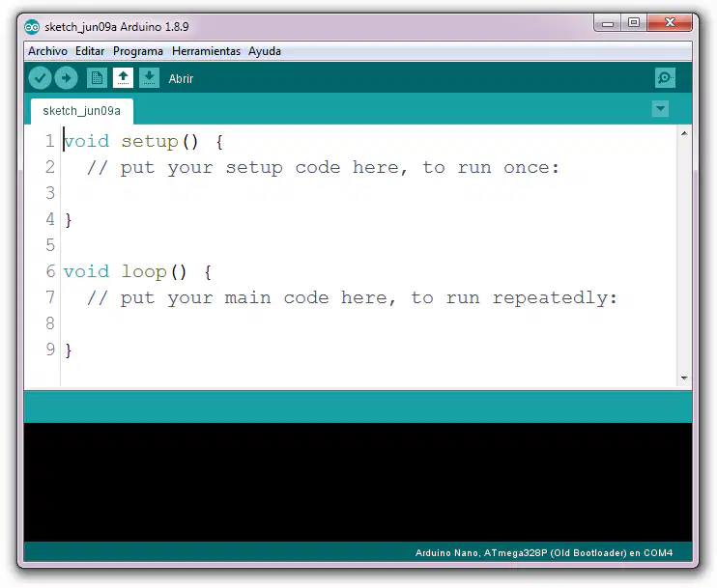This screenshot has height=588, width=717.
Task: Click the Arduino logo in title bar
Action: point(32,27)
